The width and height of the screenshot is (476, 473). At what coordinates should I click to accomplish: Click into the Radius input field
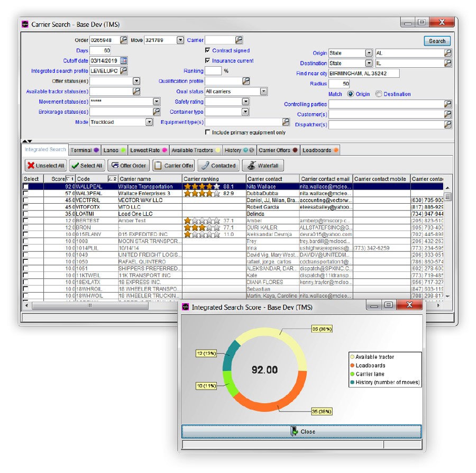(x=338, y=84)
